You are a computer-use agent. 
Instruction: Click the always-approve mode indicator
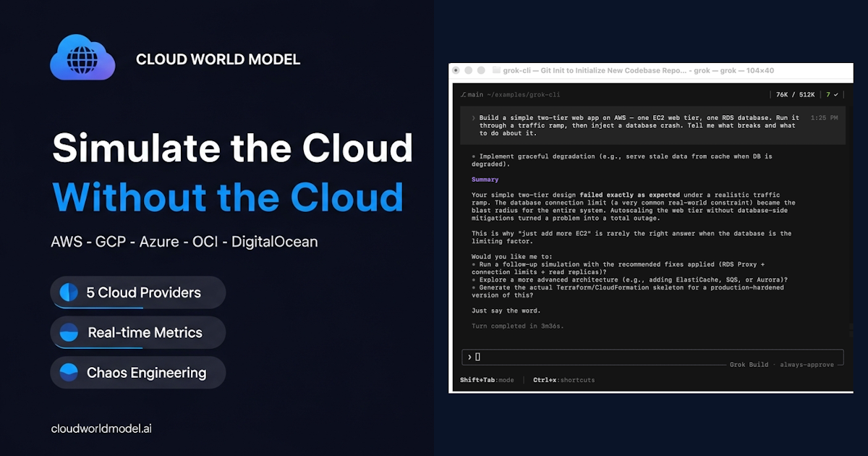[x=807, y=365]
